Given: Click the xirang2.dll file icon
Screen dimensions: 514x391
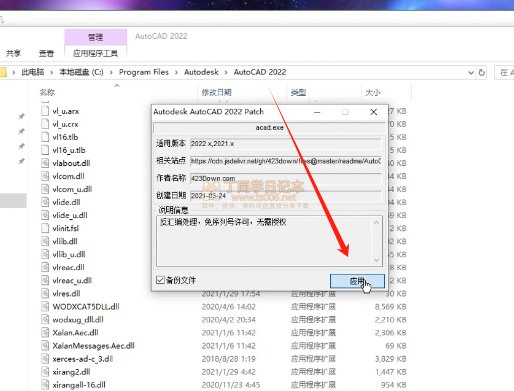Looking at the screenshot, I should (x=45, y=372).
